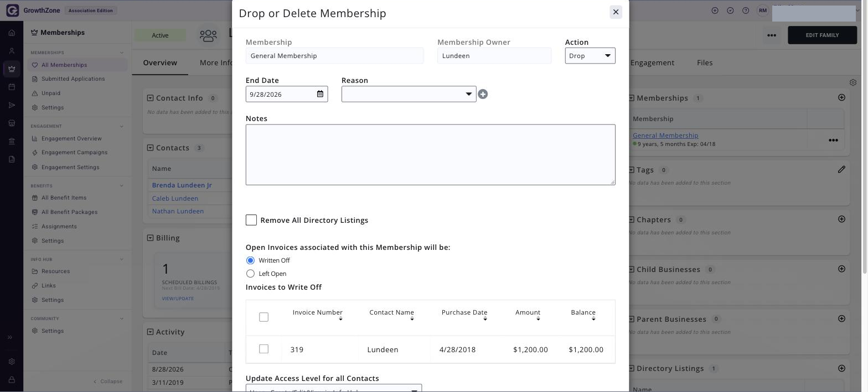Select the Memberships crown icon in left rail

[x=12, y=69]
